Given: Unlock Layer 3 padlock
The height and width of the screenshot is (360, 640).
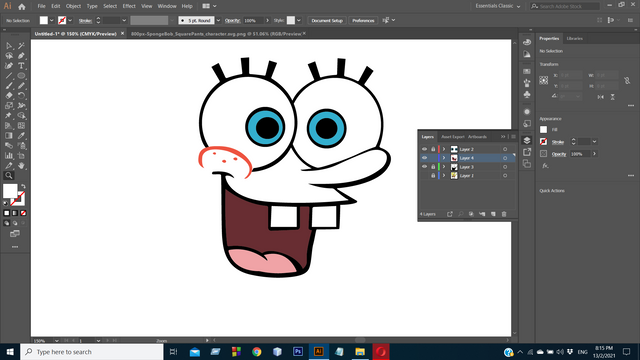Looking at the screenshot, I should pos(433,167).
